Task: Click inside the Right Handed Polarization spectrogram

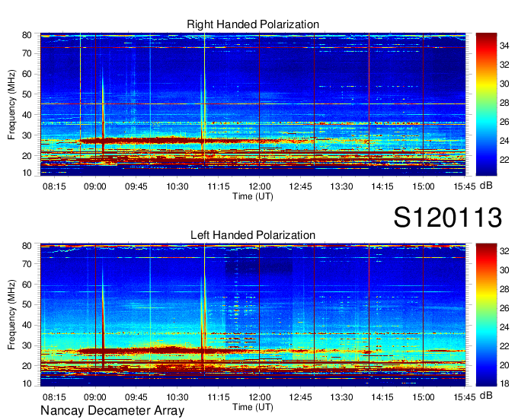Action: pyautogui.click(x=253, y=104)
